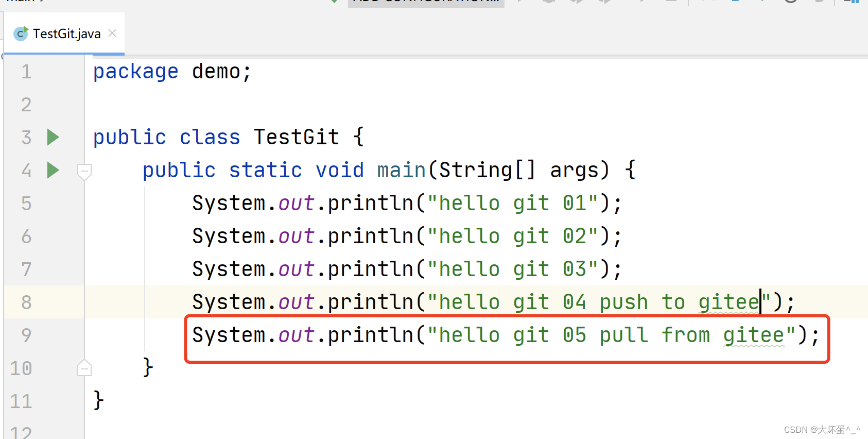
Task: Click line number 8 in the gutter
Action: (26, 302)
